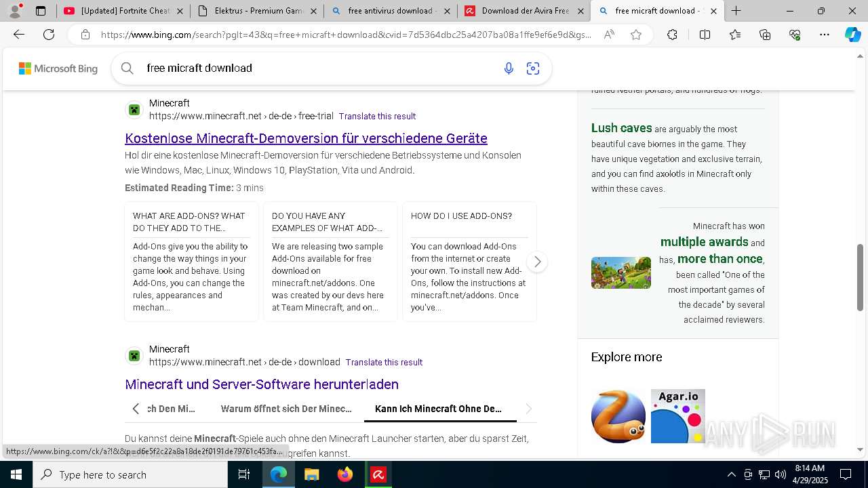The image size is (868, 488).
Task: View site information lock icon
Action: tap(85, 35)
